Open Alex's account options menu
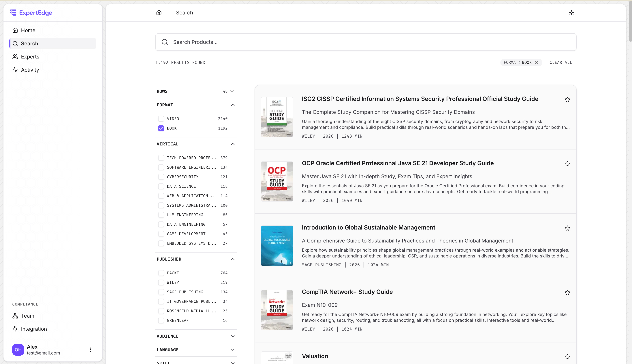 [90, 350]
